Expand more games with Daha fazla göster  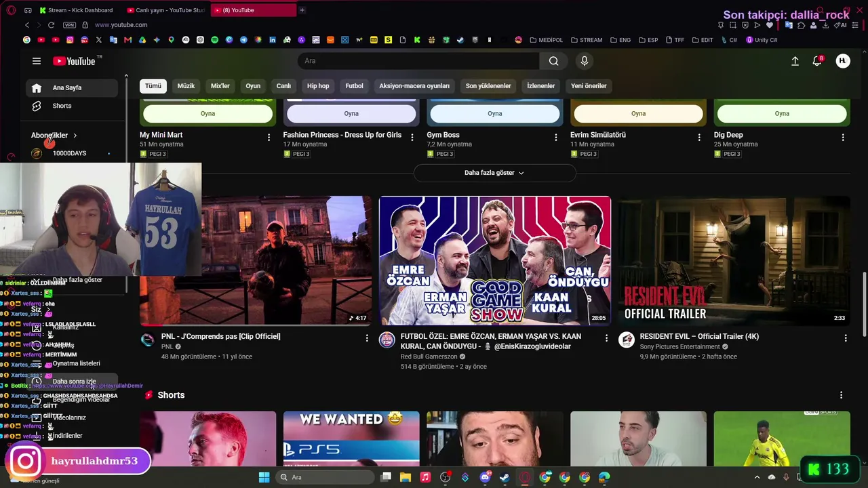pyautogui.click(x=494, y=173)
